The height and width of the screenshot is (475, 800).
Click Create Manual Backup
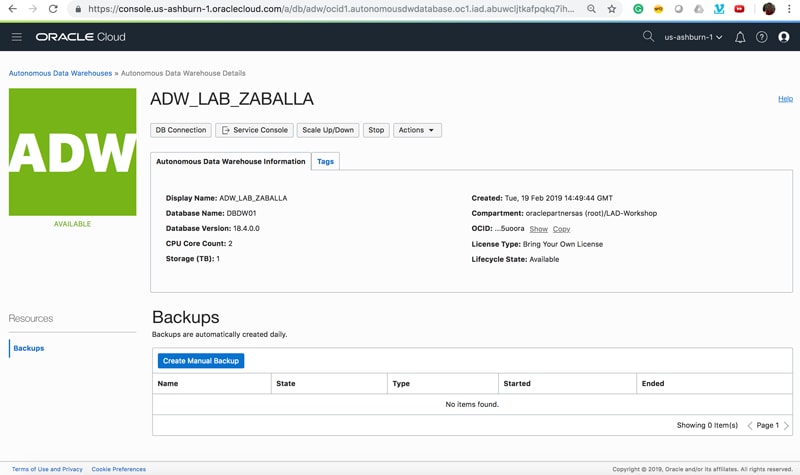[201, 361]
